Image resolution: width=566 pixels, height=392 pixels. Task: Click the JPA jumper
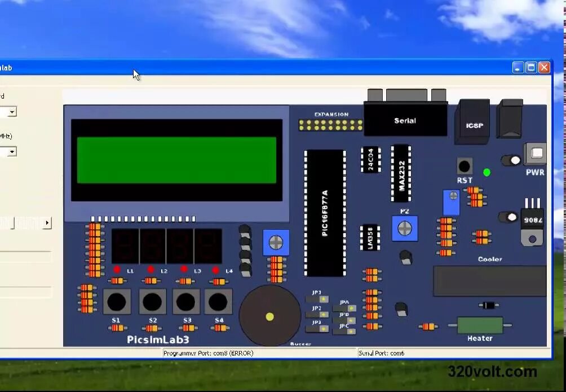pyautogui.click(x=344, y=308)
